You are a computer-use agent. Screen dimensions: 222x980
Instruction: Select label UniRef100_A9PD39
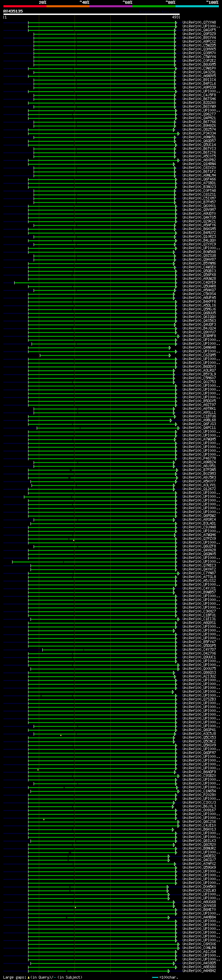(x=199, y=88)
